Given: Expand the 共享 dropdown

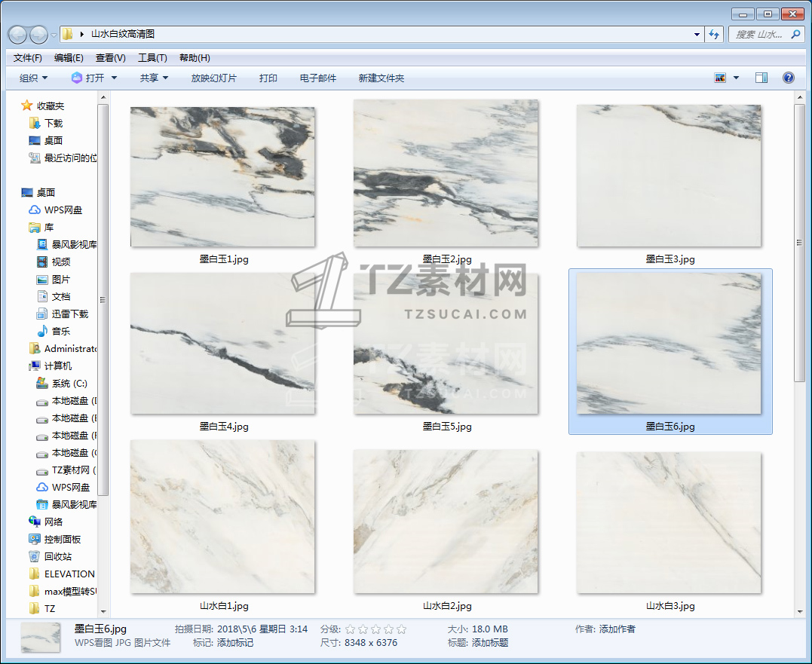Looking at the screenshot, I should tap(154, 78).
